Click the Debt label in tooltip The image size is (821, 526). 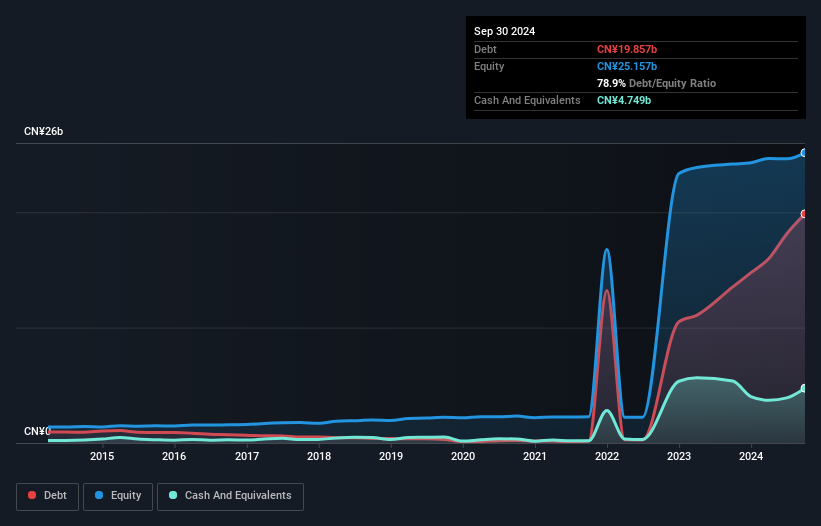point(485,49)
